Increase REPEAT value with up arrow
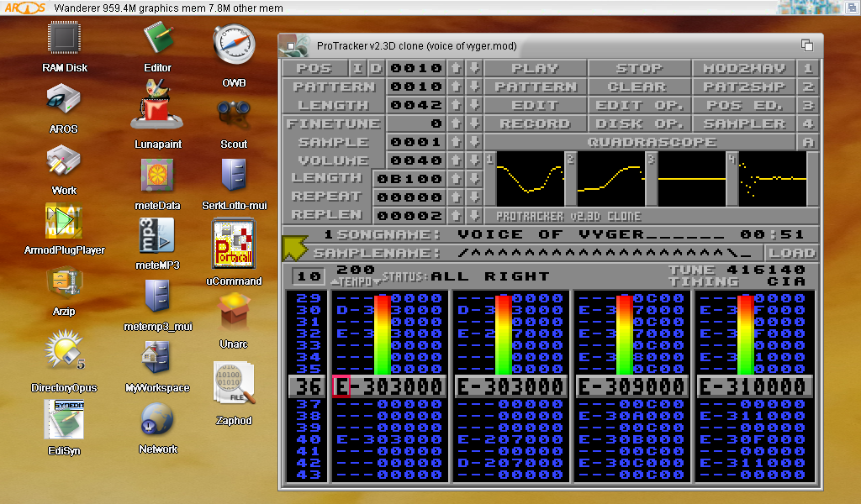Viewport: 861px width, 504px height. tap(456, 197)
